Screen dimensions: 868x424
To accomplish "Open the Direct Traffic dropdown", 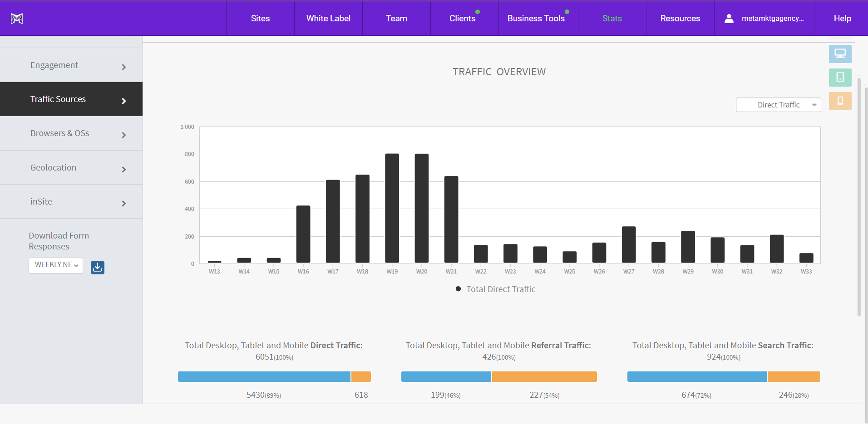I will pyautogui.click(x=778, y=105).
